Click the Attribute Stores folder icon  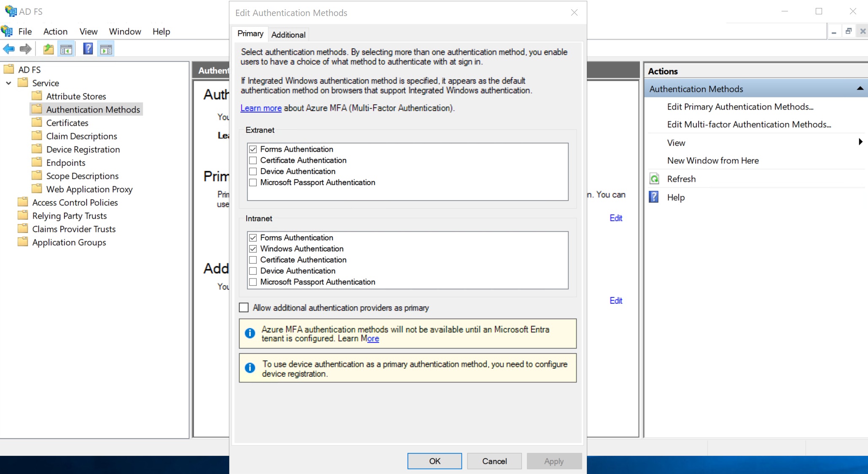click(37, 96)
